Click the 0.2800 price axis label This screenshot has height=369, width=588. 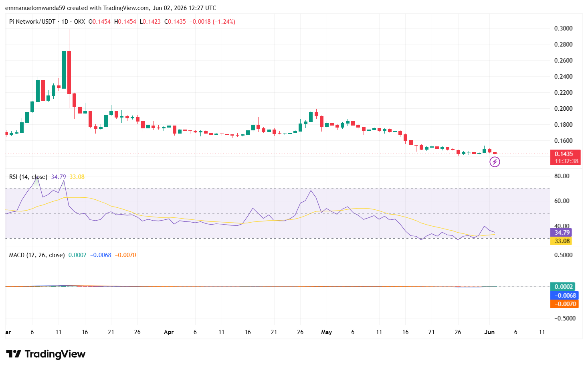[x=563, y=45]
